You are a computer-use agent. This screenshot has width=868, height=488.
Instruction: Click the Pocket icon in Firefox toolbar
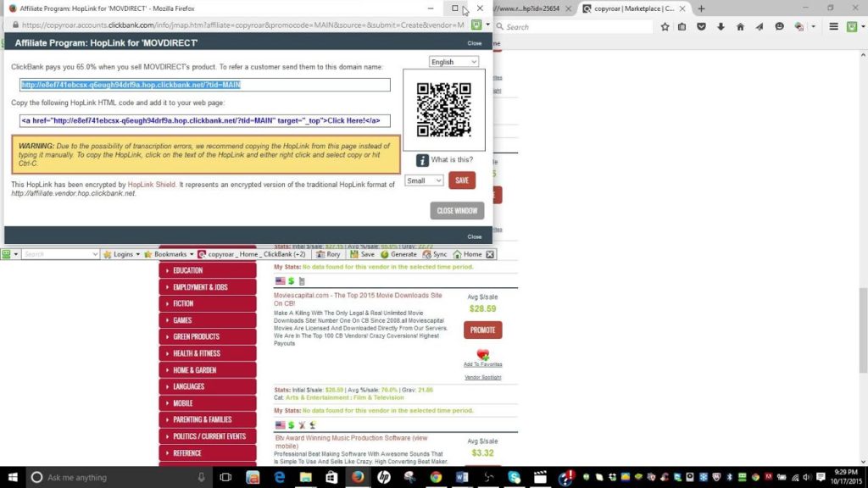(701, 26)
